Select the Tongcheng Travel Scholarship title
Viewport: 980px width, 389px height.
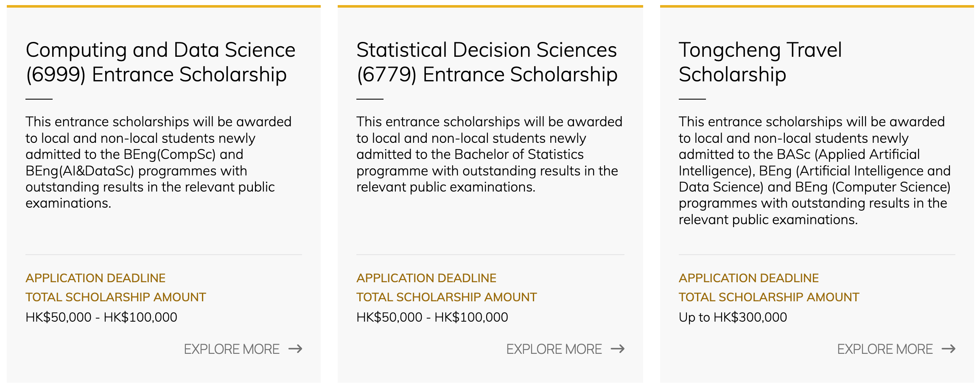(x=760, y=62)
